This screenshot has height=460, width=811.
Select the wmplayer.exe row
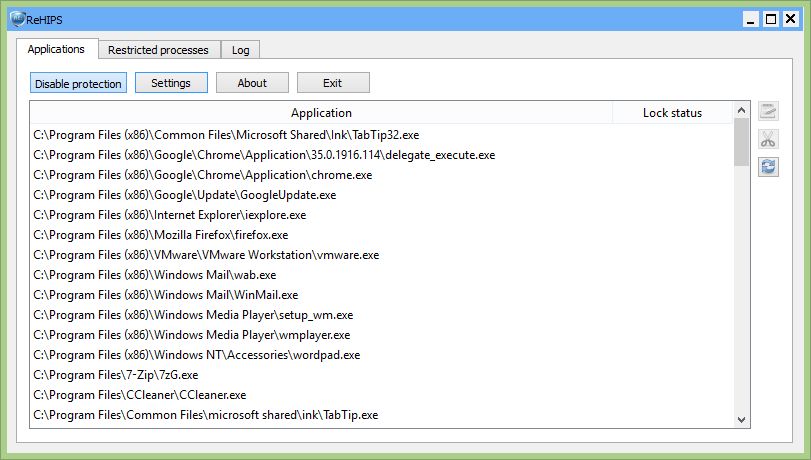[381, 335]
